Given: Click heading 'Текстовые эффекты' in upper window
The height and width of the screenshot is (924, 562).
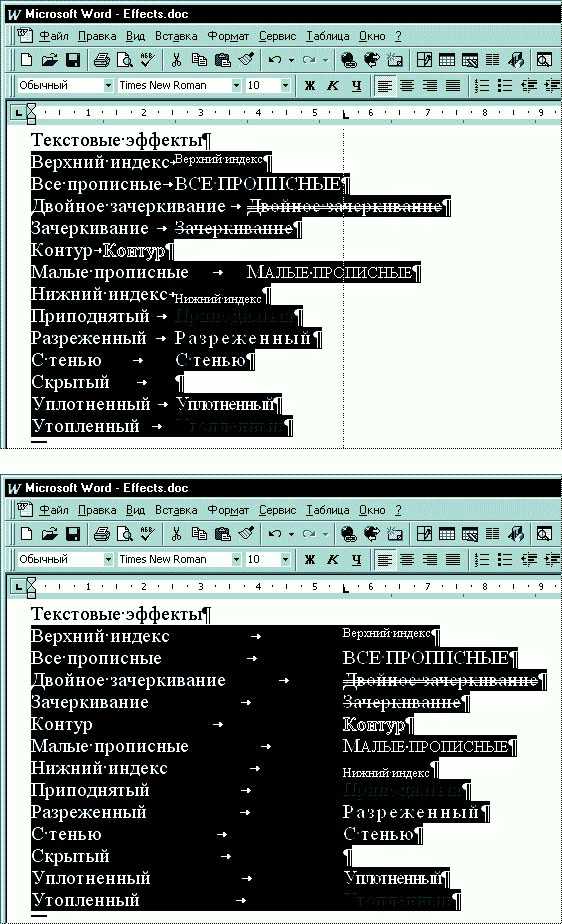Looking at the screenshot, I should (116, 140).
